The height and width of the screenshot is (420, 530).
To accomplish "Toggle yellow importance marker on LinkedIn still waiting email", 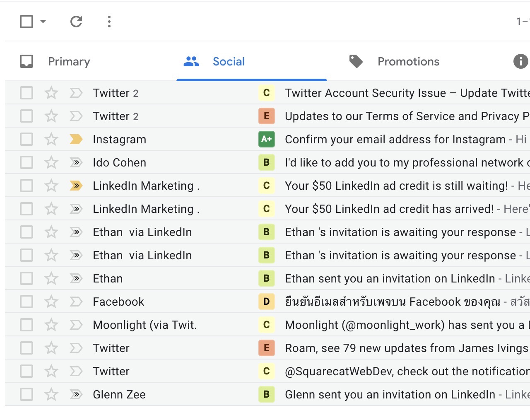I will coord(76,186).
